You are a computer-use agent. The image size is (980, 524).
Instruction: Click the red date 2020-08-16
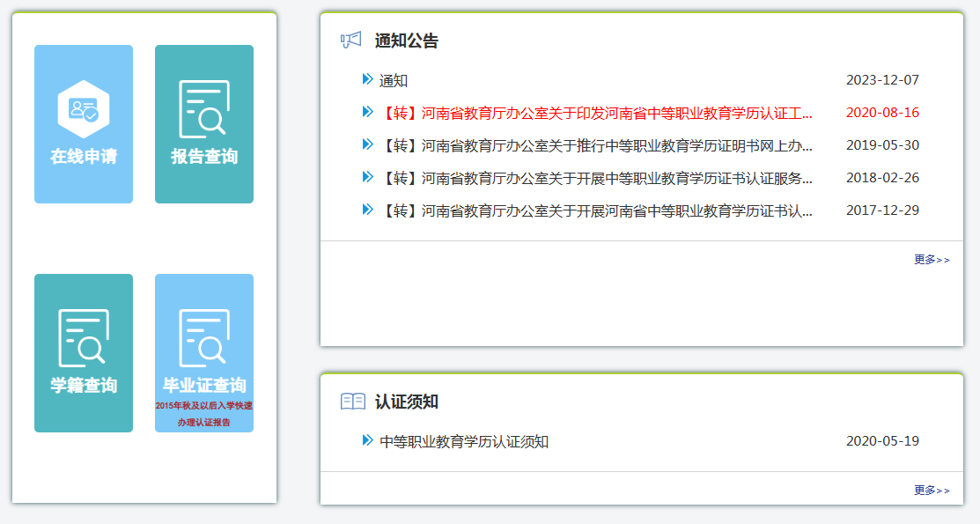882,113
